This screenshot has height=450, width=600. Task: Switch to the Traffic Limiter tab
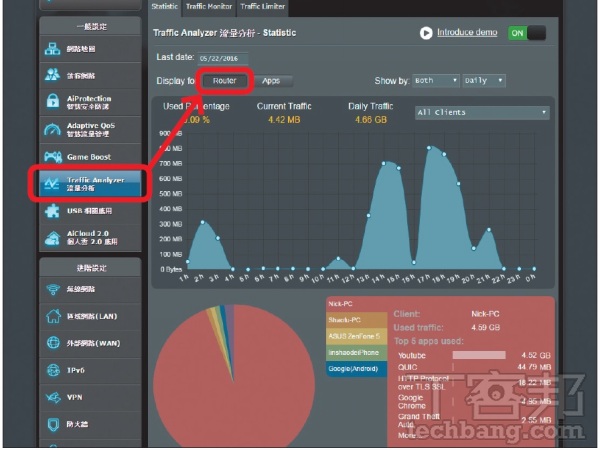coord(262,7)
